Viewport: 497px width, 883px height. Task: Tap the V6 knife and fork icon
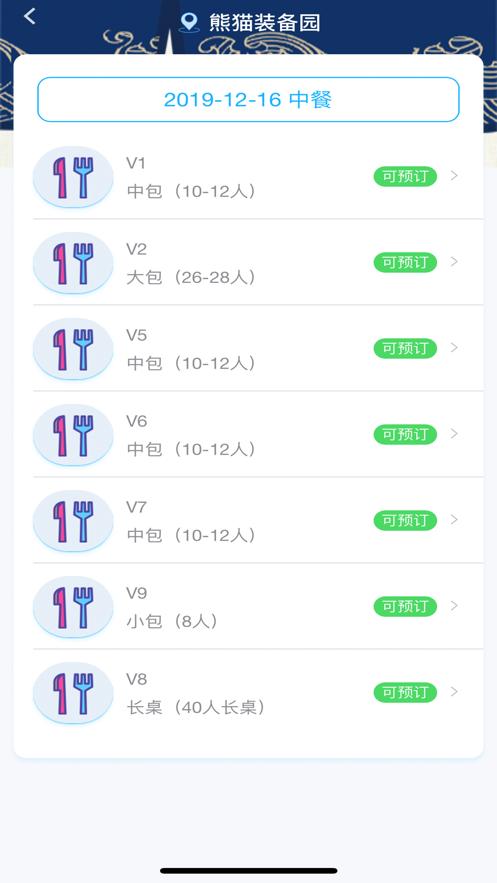pyautogui.click(x=73, y=435)
